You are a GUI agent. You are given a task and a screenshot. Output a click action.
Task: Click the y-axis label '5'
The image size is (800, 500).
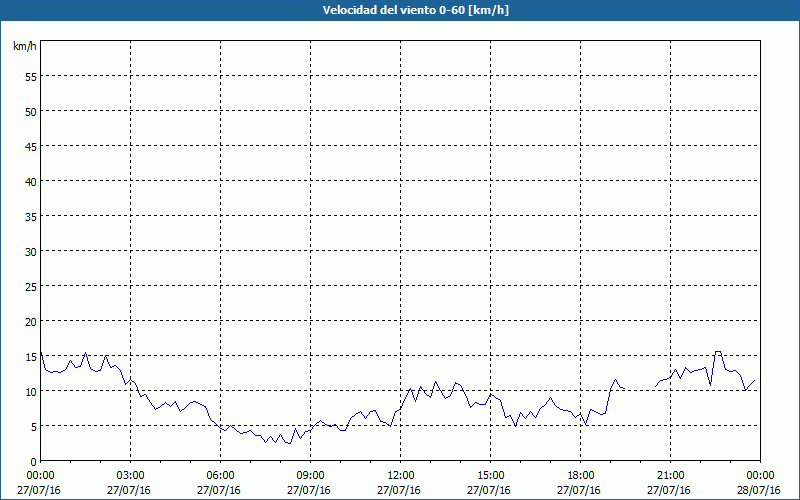34,427
